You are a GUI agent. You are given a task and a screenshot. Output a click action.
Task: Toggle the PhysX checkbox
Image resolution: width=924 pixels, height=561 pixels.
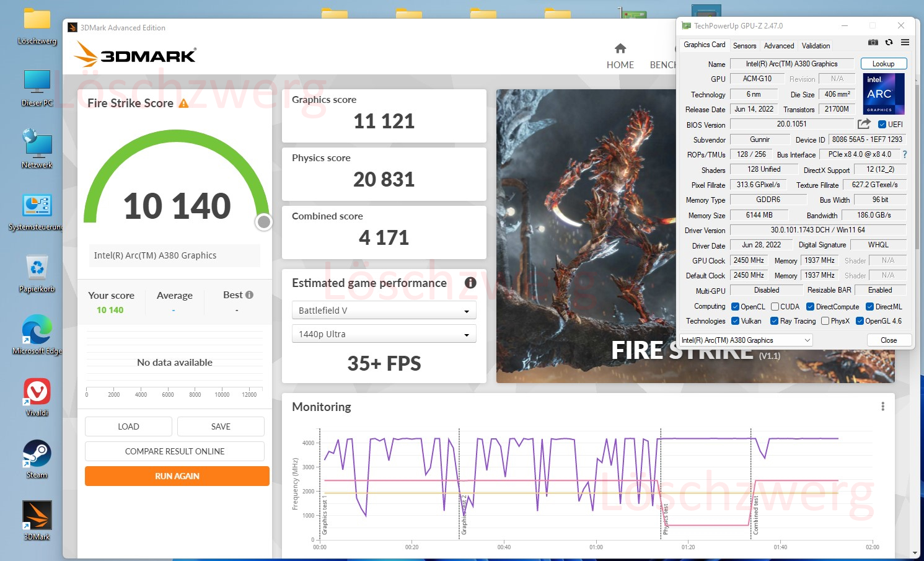pyautogui.click(x=825, y=321)
